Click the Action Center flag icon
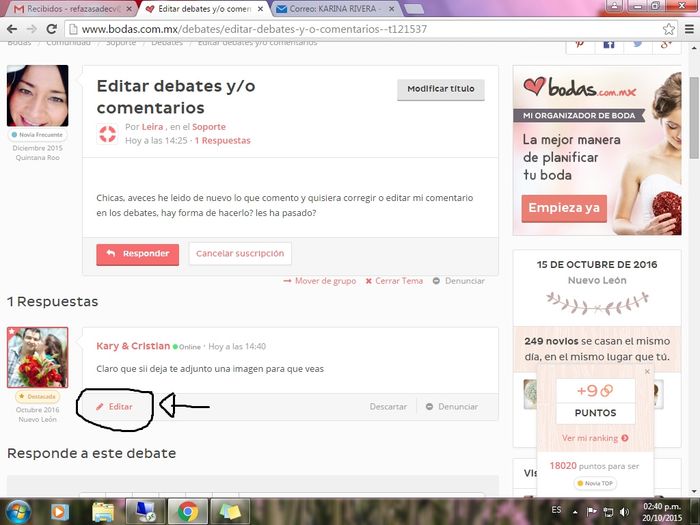The image size is (700, 525). (592, 512)
